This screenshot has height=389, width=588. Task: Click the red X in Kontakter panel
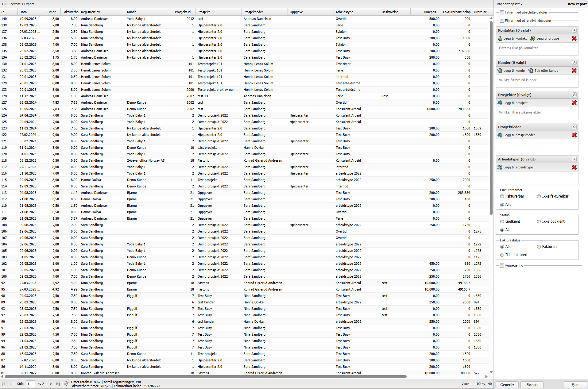(574, 38)
